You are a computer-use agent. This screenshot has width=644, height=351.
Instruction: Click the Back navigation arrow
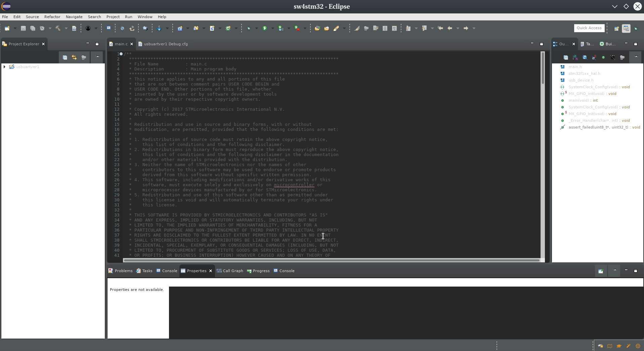(x=449, y=29)
